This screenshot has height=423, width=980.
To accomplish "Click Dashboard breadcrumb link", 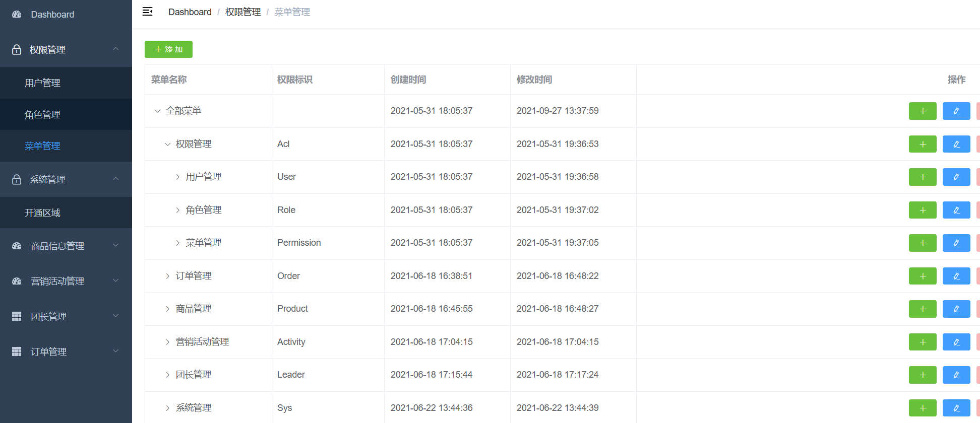I will pos(190,12).
